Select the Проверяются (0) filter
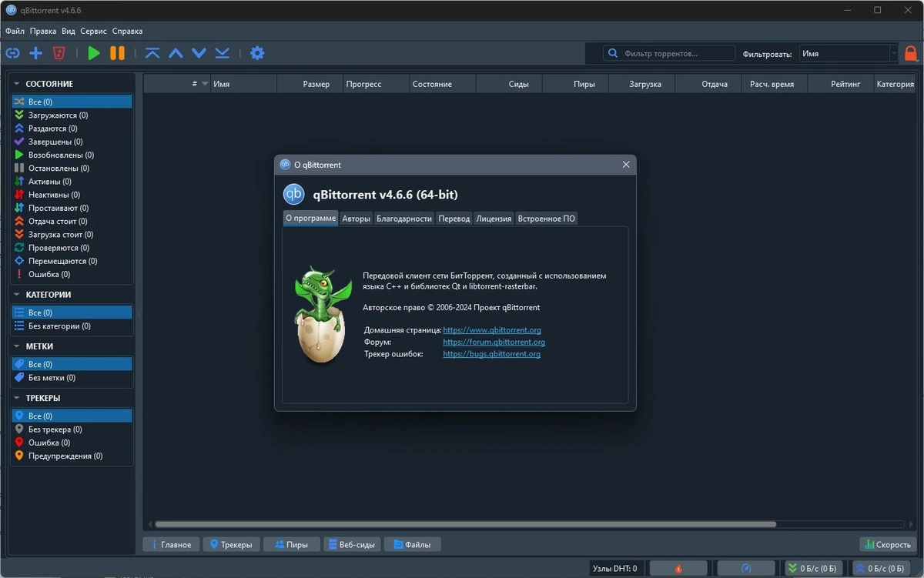Image resolution: width=924 pixels, height=578 pixels. 72,248
